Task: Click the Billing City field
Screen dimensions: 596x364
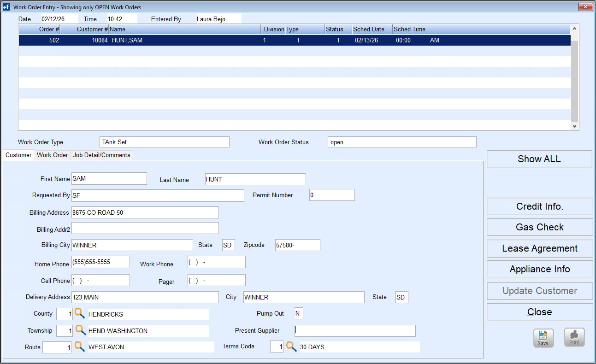Action: (132, 245)
